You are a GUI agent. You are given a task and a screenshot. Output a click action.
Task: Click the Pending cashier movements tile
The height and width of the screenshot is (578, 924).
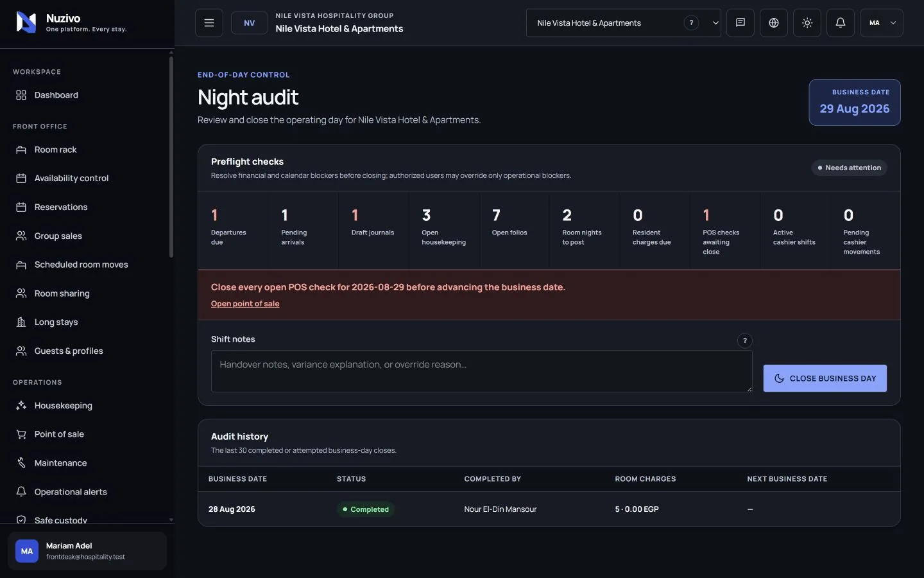tap(866, 231)
